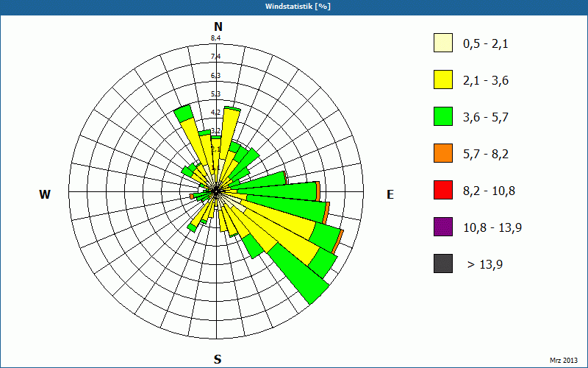
Task: Click the 'Mrz 2013' date label
Action: [564, 361]
